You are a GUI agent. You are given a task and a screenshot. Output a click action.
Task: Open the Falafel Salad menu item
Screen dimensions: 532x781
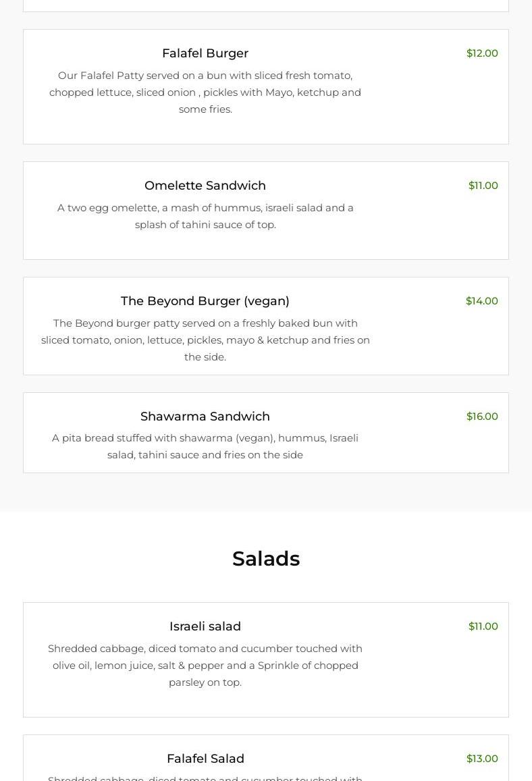point(205,759)
